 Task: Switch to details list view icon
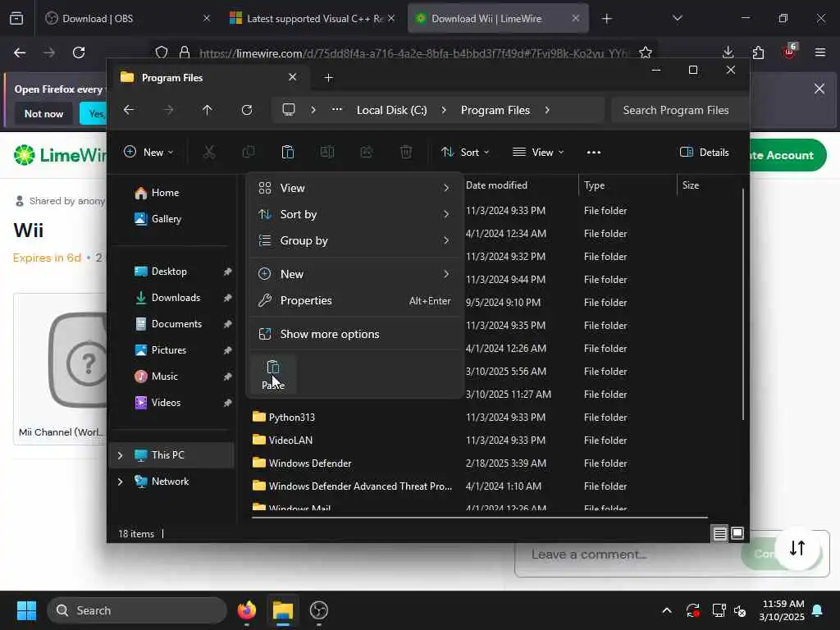[720, 533]
